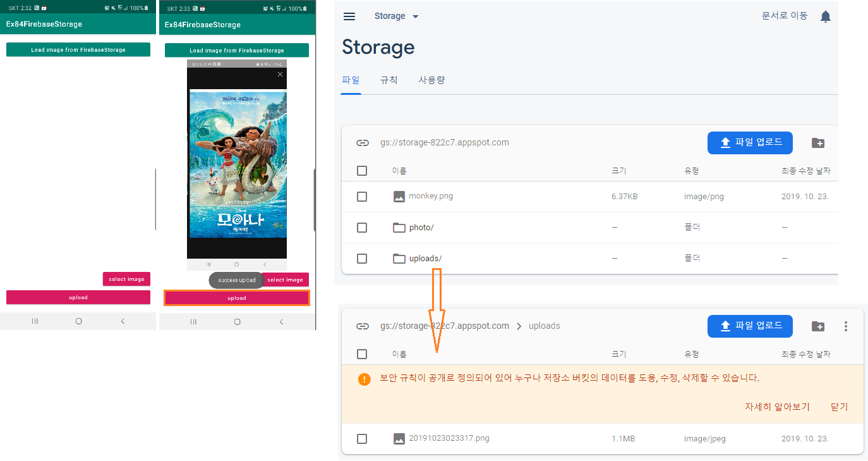The height and width of the screenshot is (461, 868).
Task: Dismiss the warning with 닫기
Action: click(839, 407)
